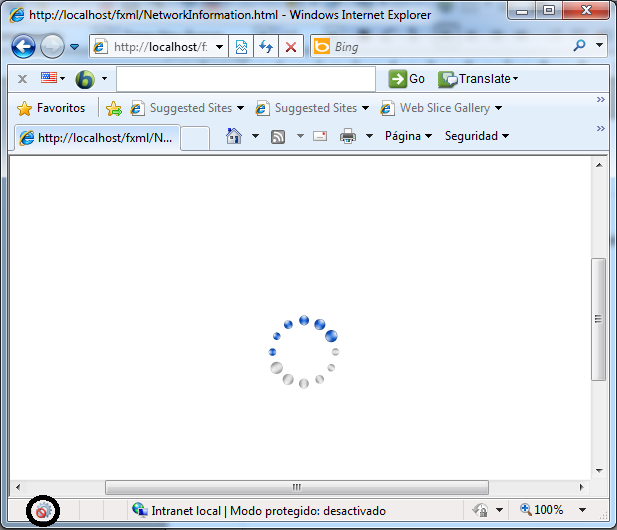Open the Página menu
This screenshot has width=617, height=530.
(408, 136)
